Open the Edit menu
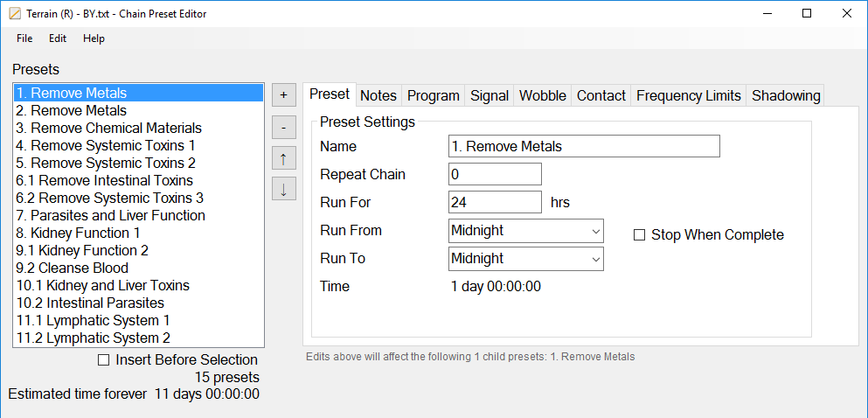Image resolution: width=868 pixels, height=418 pixels. tap(58, 38)
